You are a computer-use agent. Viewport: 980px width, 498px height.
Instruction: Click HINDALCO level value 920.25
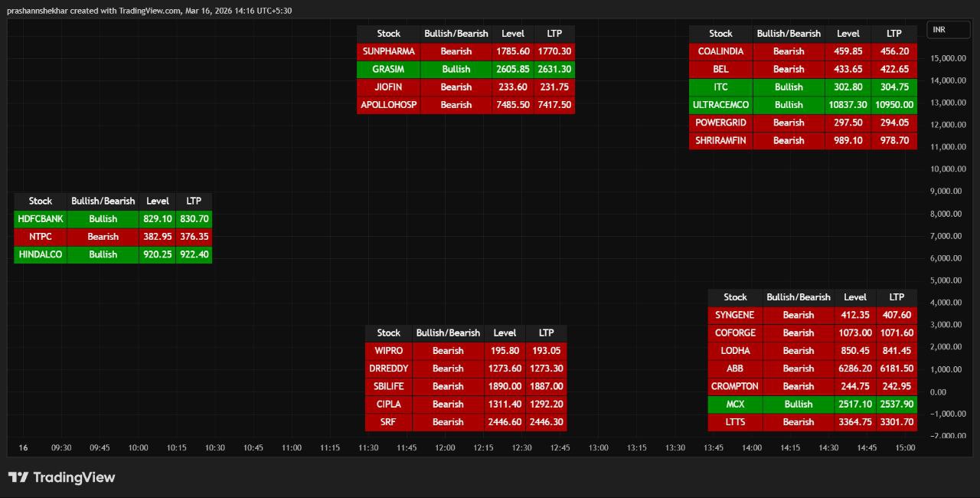point(158,254)
